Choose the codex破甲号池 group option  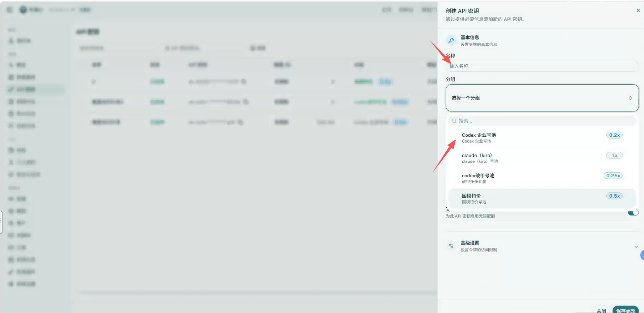pyautogui.click(x=542, y=178)
